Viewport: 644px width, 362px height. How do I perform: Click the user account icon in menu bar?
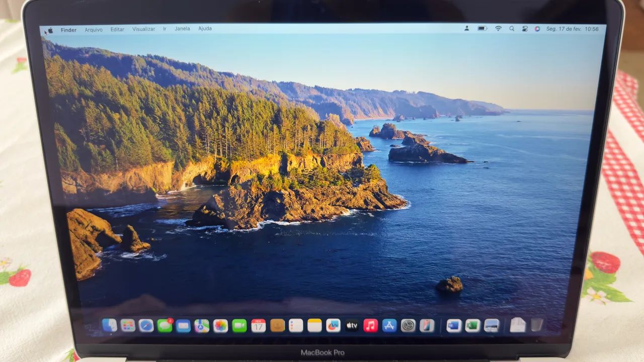coord(466,29)
